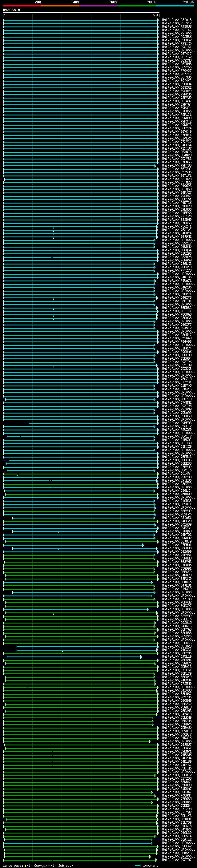Viewport: 197px width, 868px height.
Task: Click the label UniRef100_Q677F2
Action: pos(177,74)
